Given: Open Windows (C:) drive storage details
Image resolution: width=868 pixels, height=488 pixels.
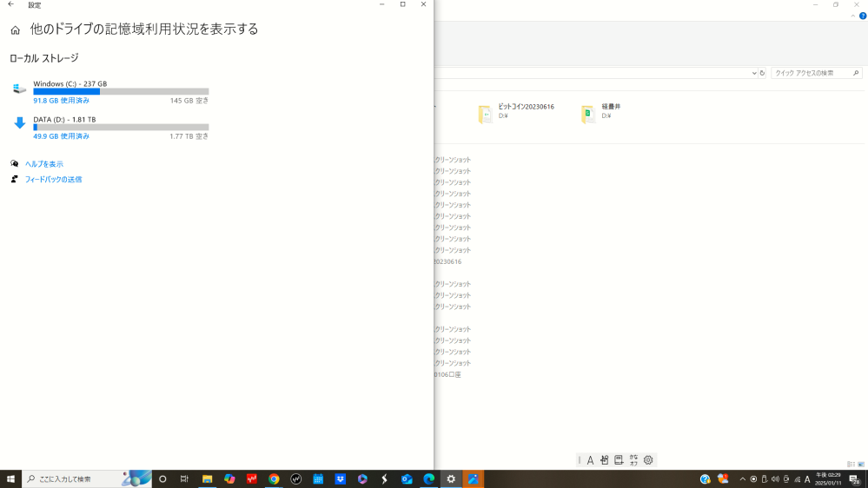Looking at the screenshot, I should (x=70, y=84).
